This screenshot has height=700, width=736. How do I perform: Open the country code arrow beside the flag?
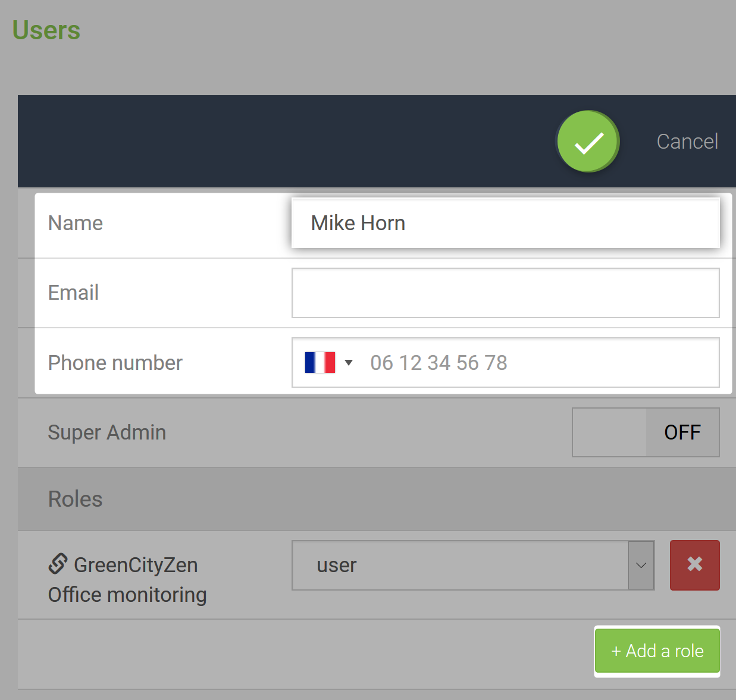click(x=349, y=362)
